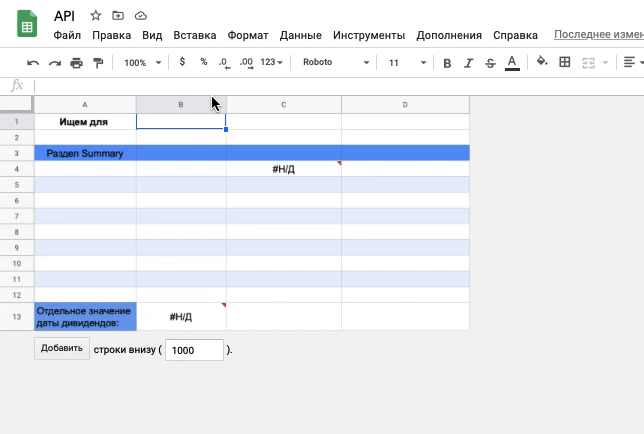Open the last edit history link
Screen dimensions: 644x434
pyautogui.click(x=599, y=34)
